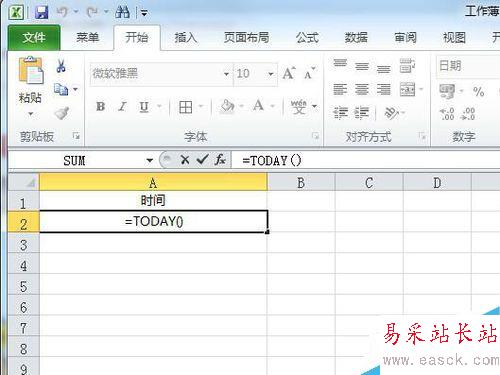
Task: Toggle Underline formatting
Action: tap(144, 107)
